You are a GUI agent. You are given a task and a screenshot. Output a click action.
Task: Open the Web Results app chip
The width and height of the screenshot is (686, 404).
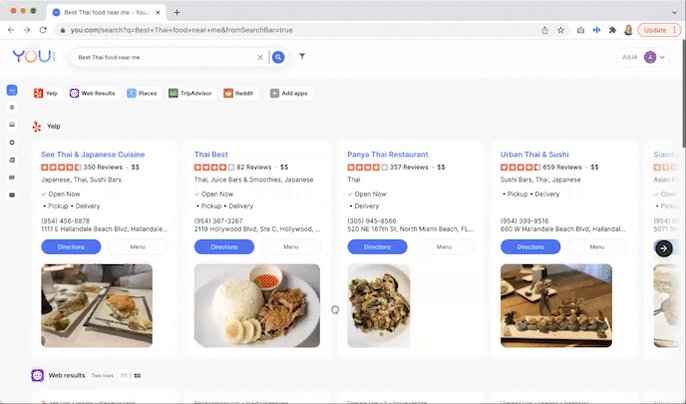tap(92, 93)
